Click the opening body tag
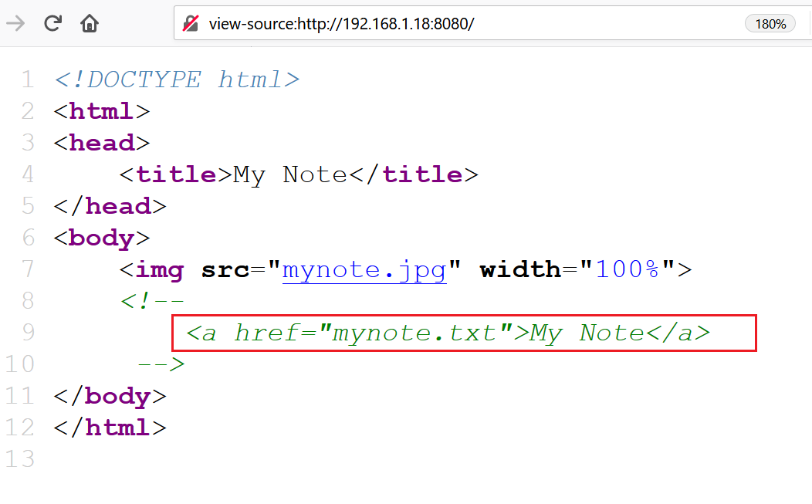Image resolution: width=812 pixels, height=504 pixels. tap(101, 238)
